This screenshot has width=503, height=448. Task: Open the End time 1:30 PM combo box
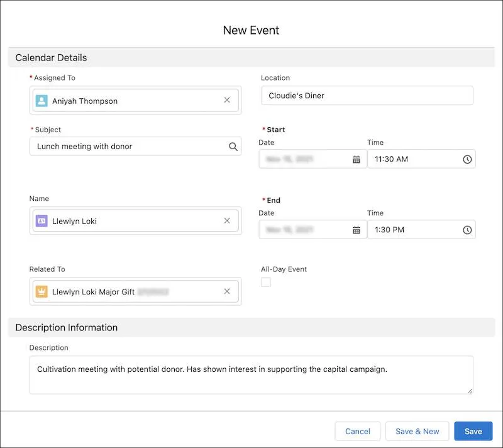(421, 230)
